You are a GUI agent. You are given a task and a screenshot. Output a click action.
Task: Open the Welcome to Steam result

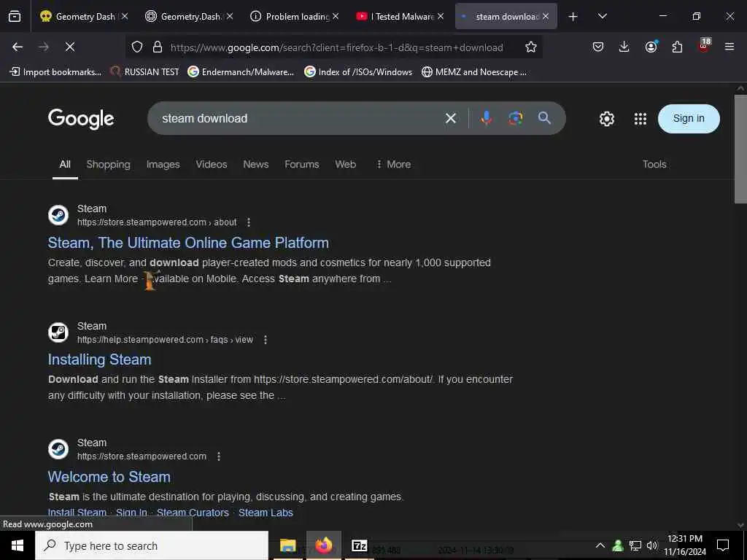[x=109, y=477]
